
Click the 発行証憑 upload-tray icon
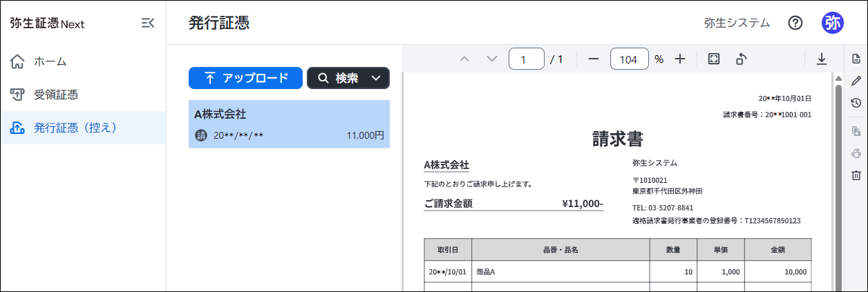pyautogui.click(x=18, y=128)
